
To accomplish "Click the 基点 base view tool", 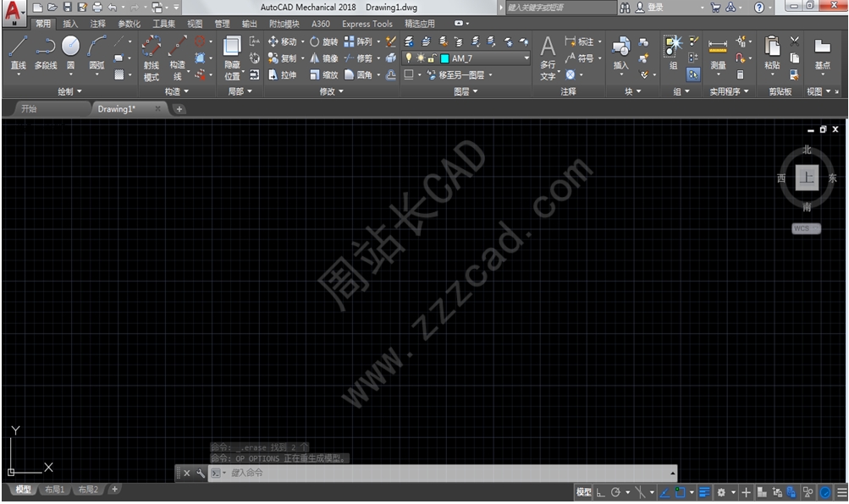I will [x=823, y=53].
